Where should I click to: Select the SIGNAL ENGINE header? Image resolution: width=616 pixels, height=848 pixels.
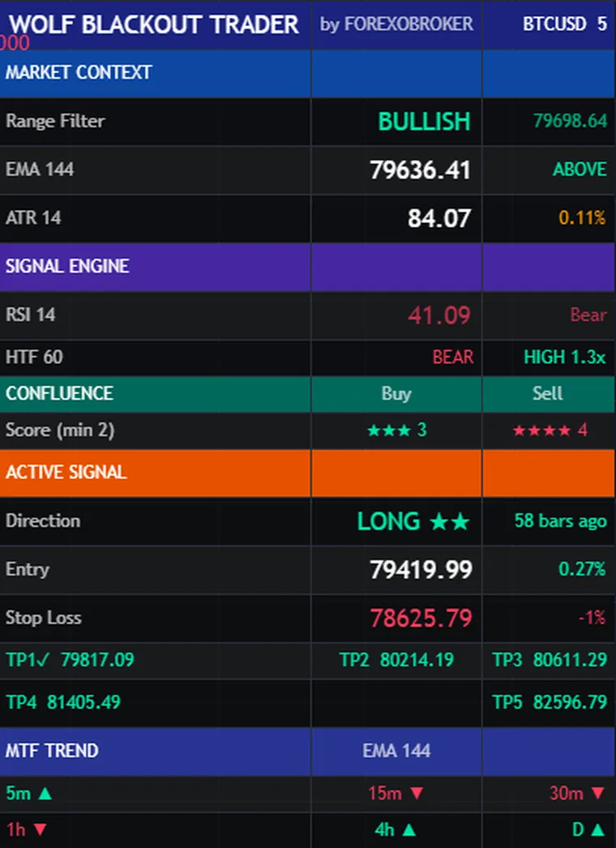click(307, 267)
